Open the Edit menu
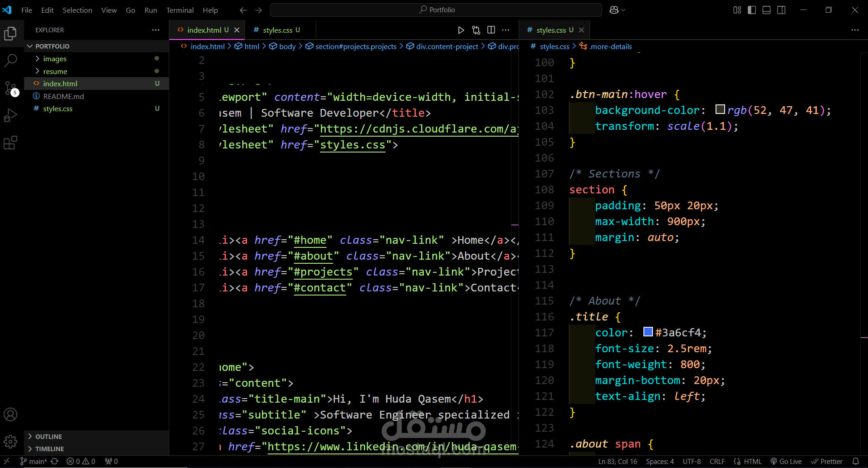The height and width of the screenshot is (468, 868). [47, 10]
